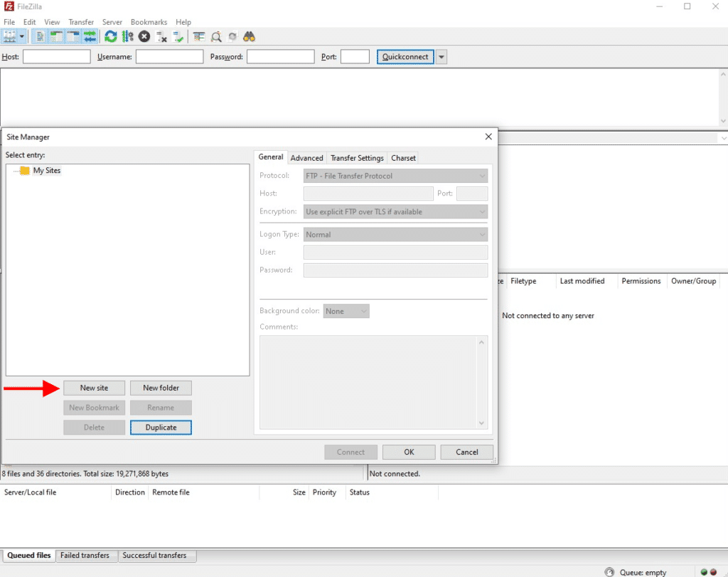Open the Site Manager dropdown arrow
The width and height of the screenshot is (728, 577).
23,36
